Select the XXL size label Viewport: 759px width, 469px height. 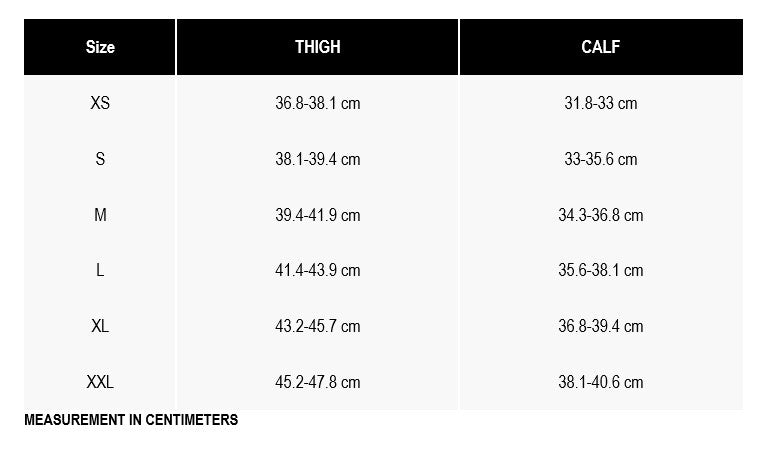click(x=100, y=382)
